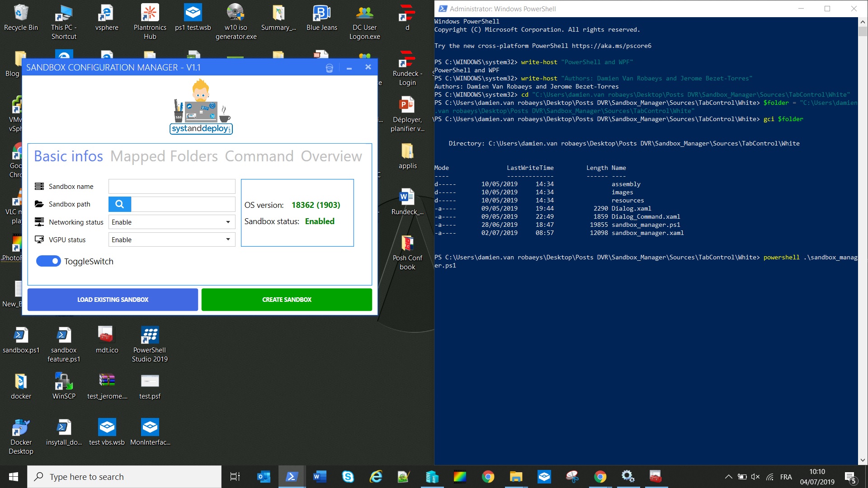
Task: Open Outlook from the taskbar
Action: point(263,477)
